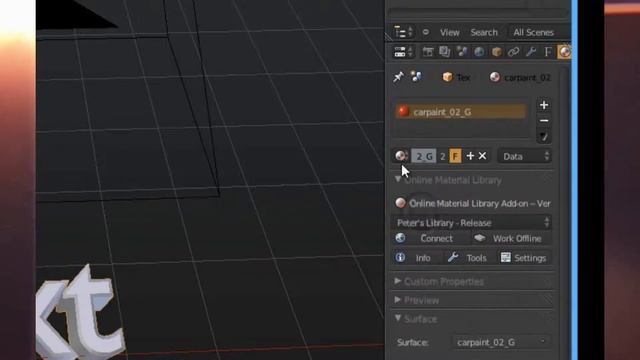Click the red sphere icon of carpaint_02_G

coord(403,111)
